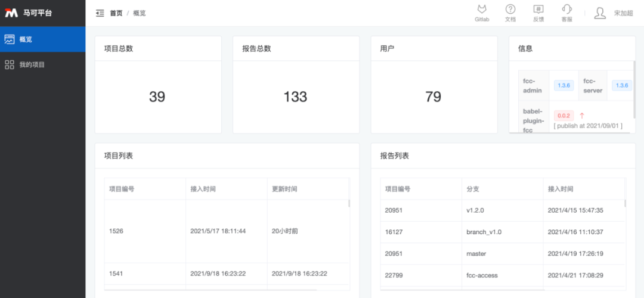
Task: Click the master branch cell
Action: (x=476, y=254)
